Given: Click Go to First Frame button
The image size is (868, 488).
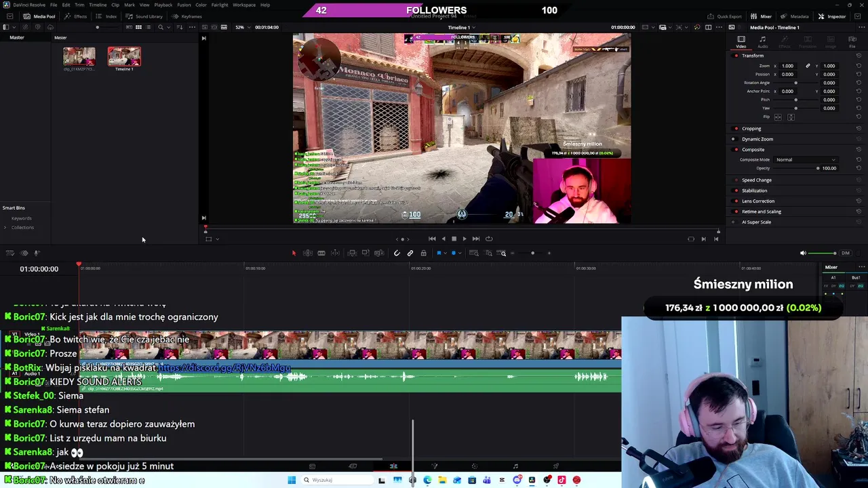Looking at the screenshot, I should (x=432, y=239).
